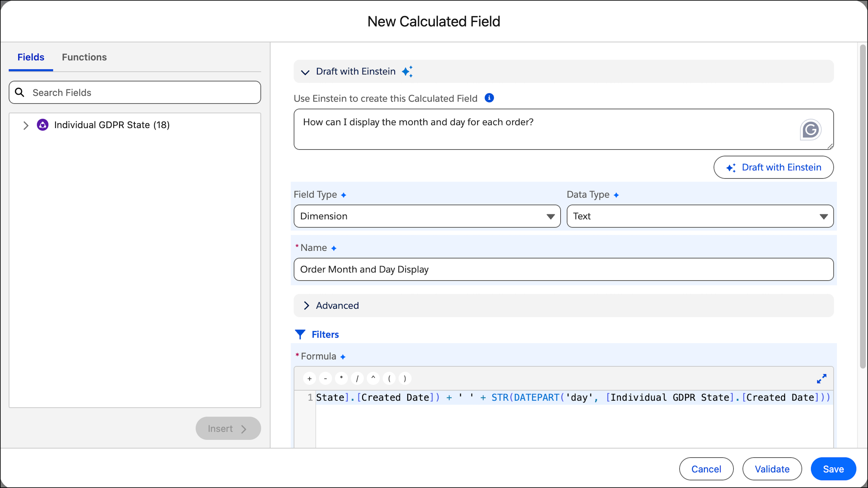The height and width of the screenshot is (488, 868).
Task: Insert an exponent caret into the formula
Action: click(x=373, y=378)
